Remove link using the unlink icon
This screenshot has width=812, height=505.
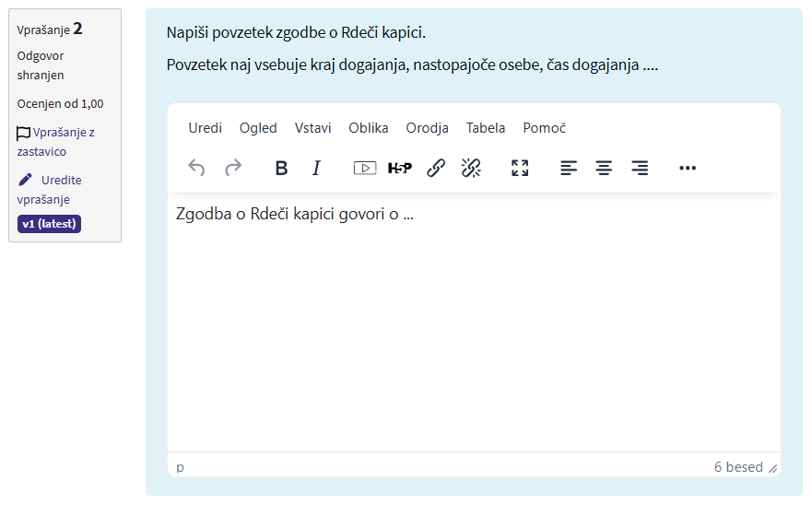pos(471,168)
